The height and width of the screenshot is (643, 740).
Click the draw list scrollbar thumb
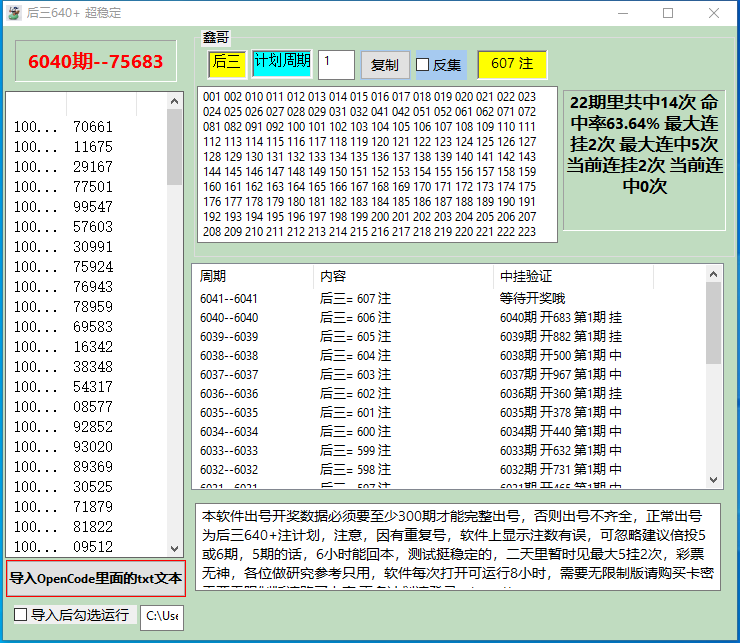click(175, 147)
